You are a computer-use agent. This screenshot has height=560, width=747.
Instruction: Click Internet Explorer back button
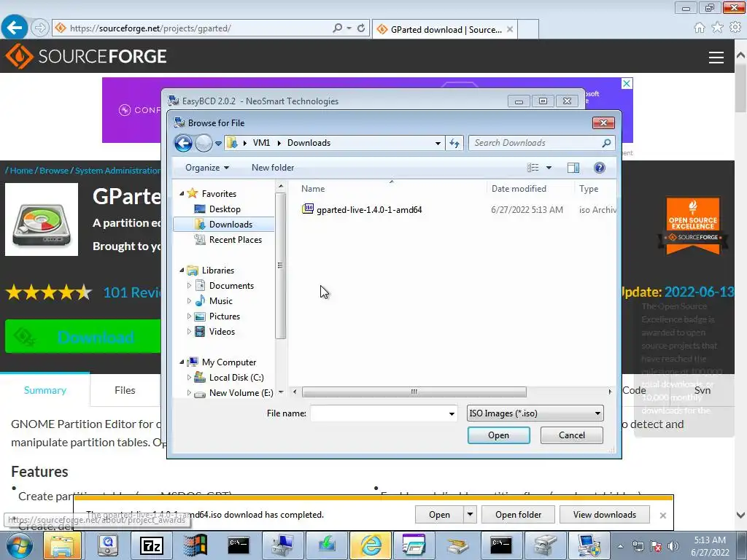tap(15, 28)
